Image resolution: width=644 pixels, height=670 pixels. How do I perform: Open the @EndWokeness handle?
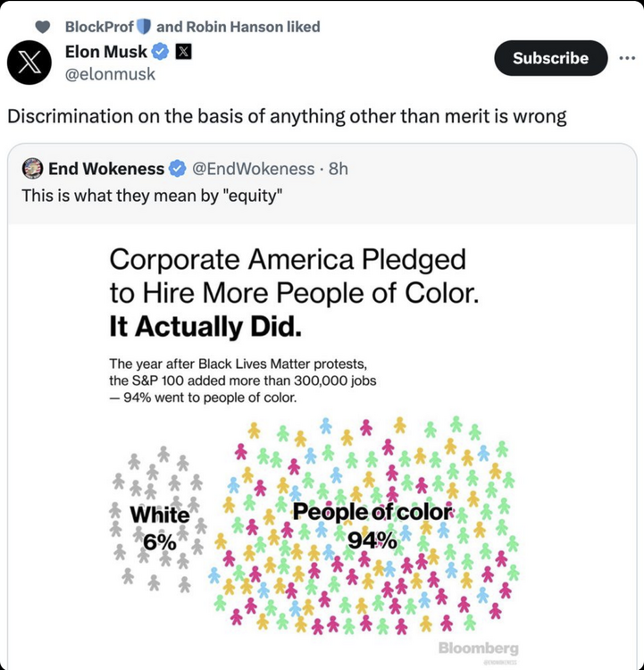[x=254, y=168]
